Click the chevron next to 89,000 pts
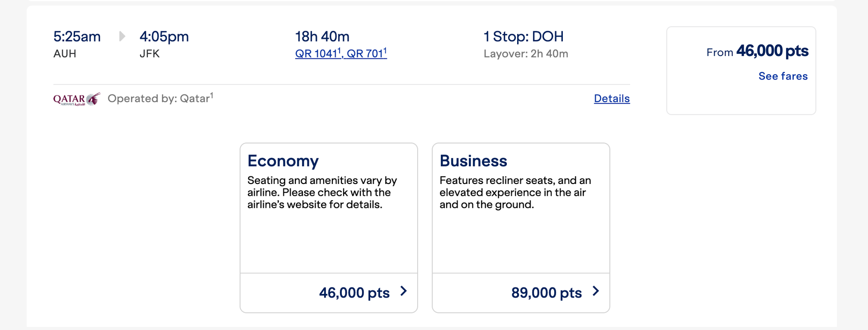The height and width of the screenshot is (330, 868). 596,291
